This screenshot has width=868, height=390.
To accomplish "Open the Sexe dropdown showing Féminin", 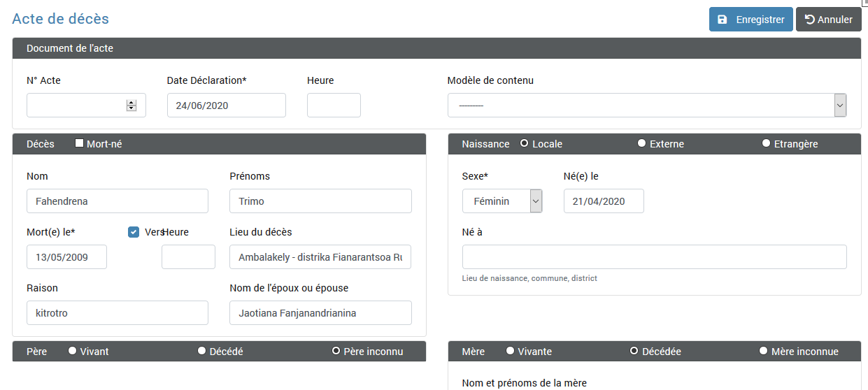I will pos(502,201).
